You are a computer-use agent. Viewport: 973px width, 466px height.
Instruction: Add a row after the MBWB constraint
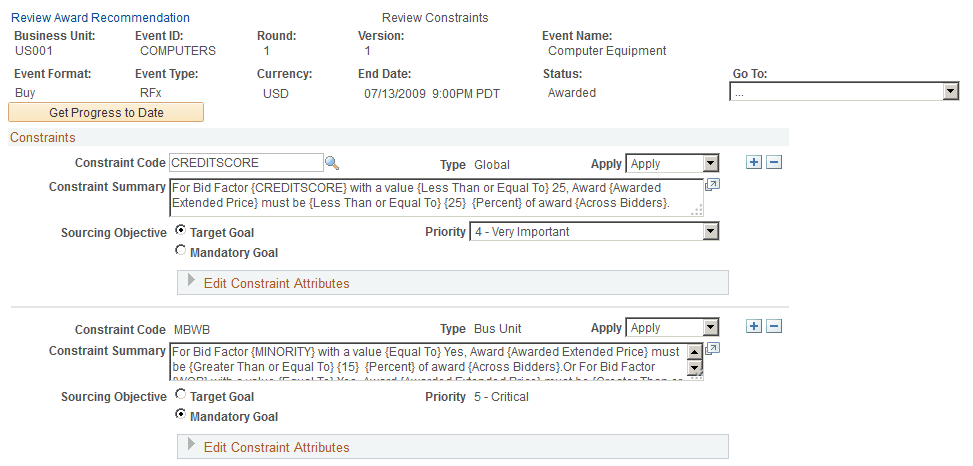pos(755,327)
